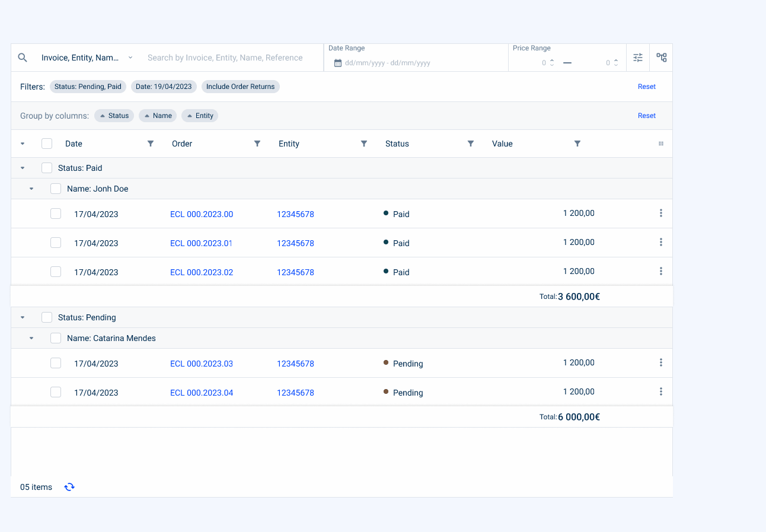Open order link ECL 000.2023.02

click(202, 272)
